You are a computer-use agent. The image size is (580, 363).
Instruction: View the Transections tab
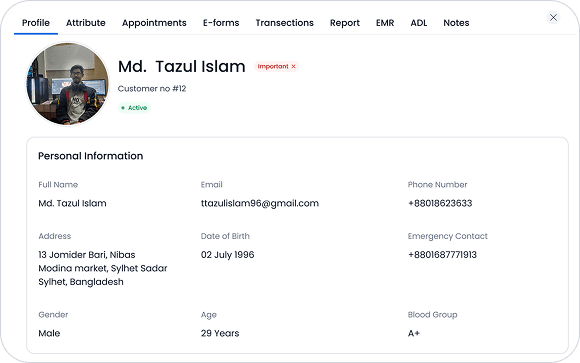click(284, 23)
